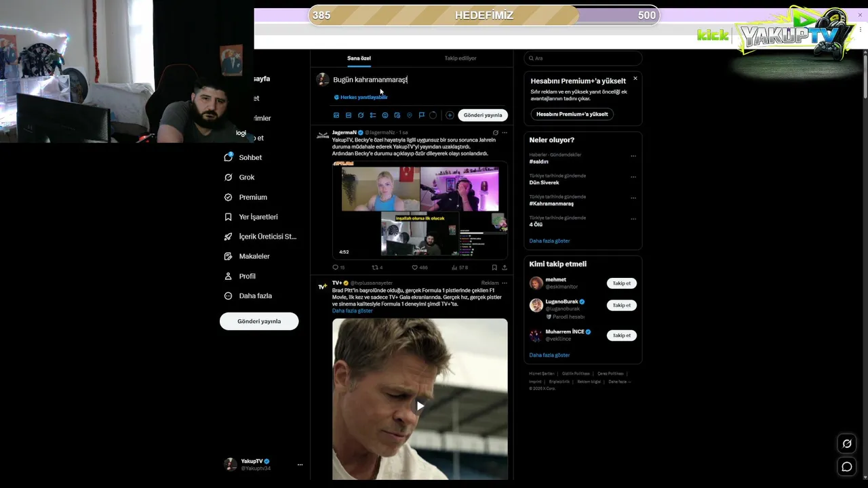Bookmark the JagermaN post
This screenshot has width=868, height=488.
pos(494,268)
